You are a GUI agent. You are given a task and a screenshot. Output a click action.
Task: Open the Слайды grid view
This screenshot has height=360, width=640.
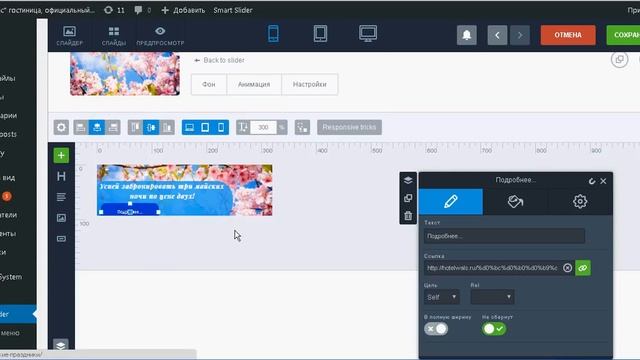click(x=113, y=35)
